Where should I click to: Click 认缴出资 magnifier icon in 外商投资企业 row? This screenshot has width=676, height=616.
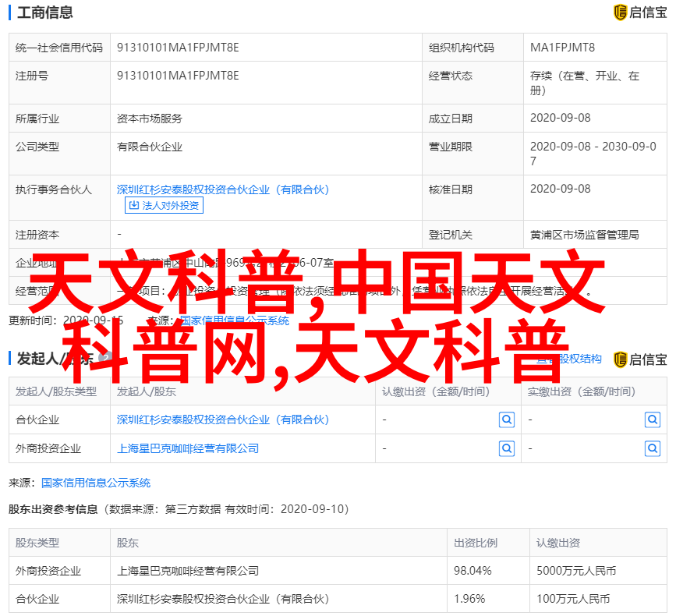(x=507, y=448)
